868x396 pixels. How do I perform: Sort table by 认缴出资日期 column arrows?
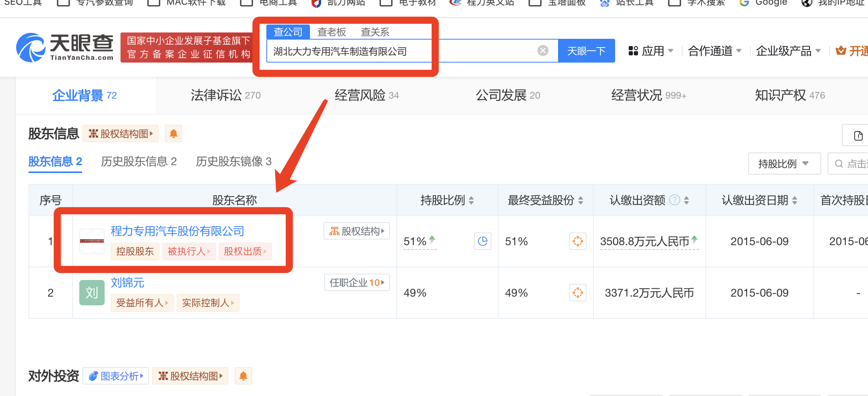795,200
